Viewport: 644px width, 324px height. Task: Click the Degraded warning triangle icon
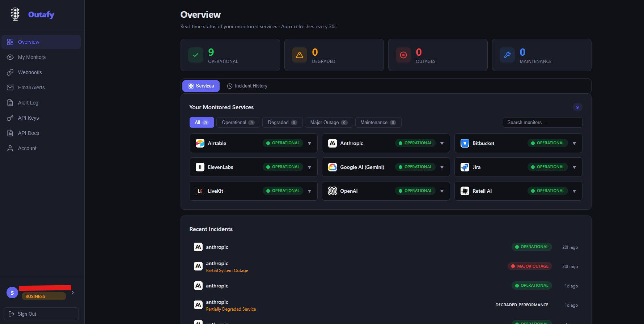point(300,55)
